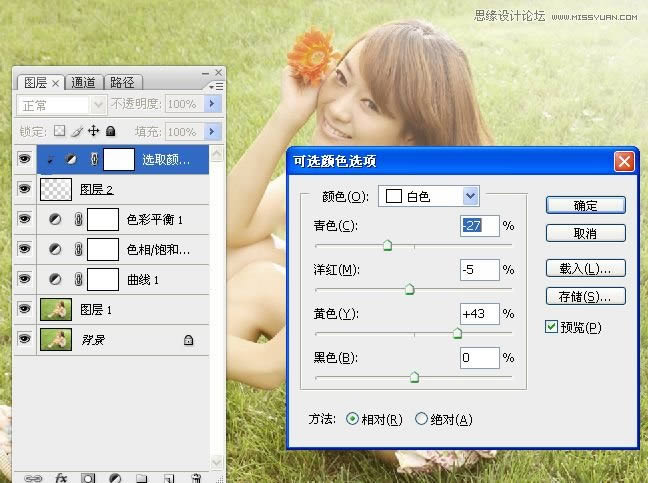Image resolution: width=648 pixels, height=483 pixels.
Task: Click the 黄色 yellow slider handle
Action: click(457, 333)
